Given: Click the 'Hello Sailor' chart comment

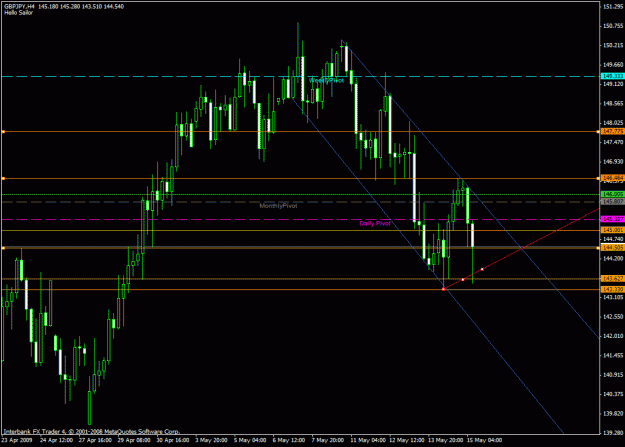Looking at the screenshot, I should (x=18, y=13).
